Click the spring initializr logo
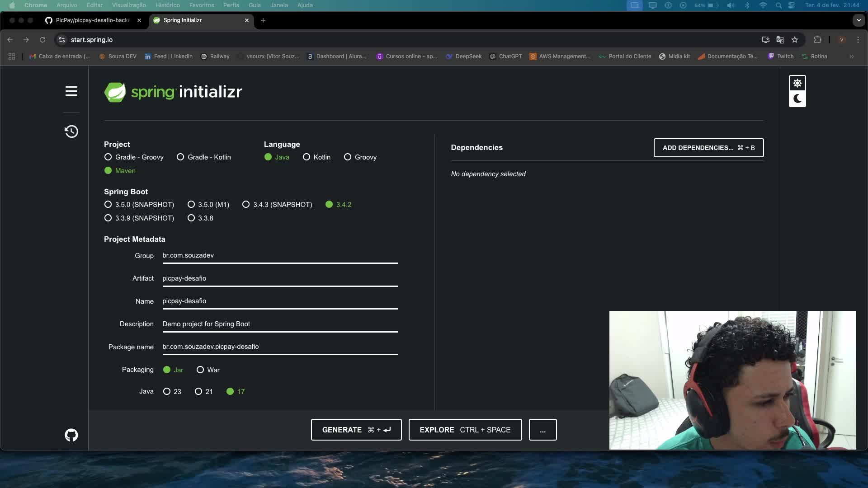Viewport: 868px width, 488px height. [173, 92]
